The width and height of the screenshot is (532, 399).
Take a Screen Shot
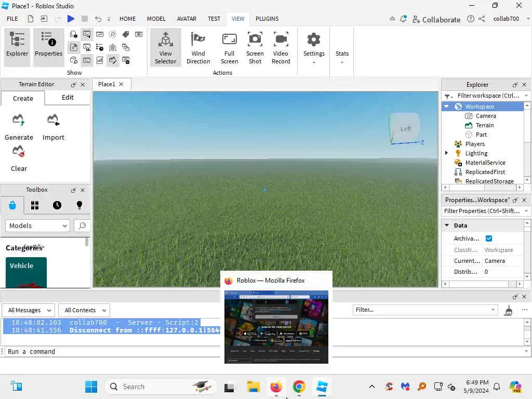(255, 47)
